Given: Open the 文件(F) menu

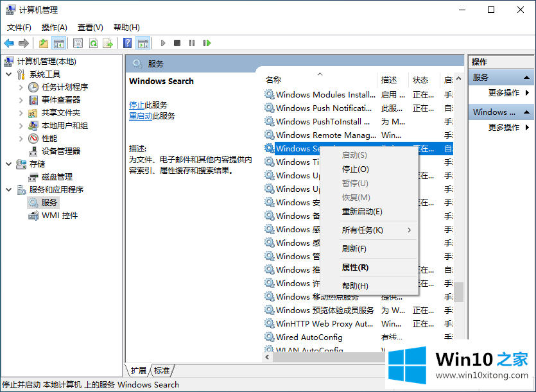Looking at the screenshot, I should pos(19,28).
